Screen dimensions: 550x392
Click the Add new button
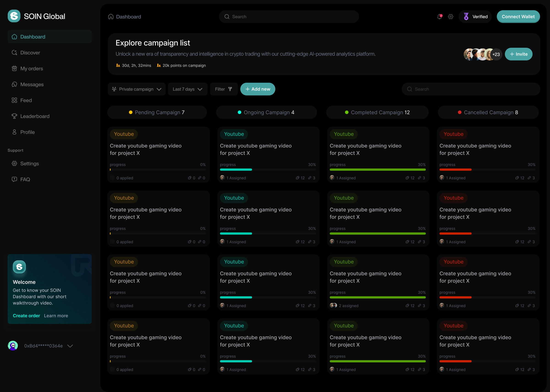(x=258, y=89)
